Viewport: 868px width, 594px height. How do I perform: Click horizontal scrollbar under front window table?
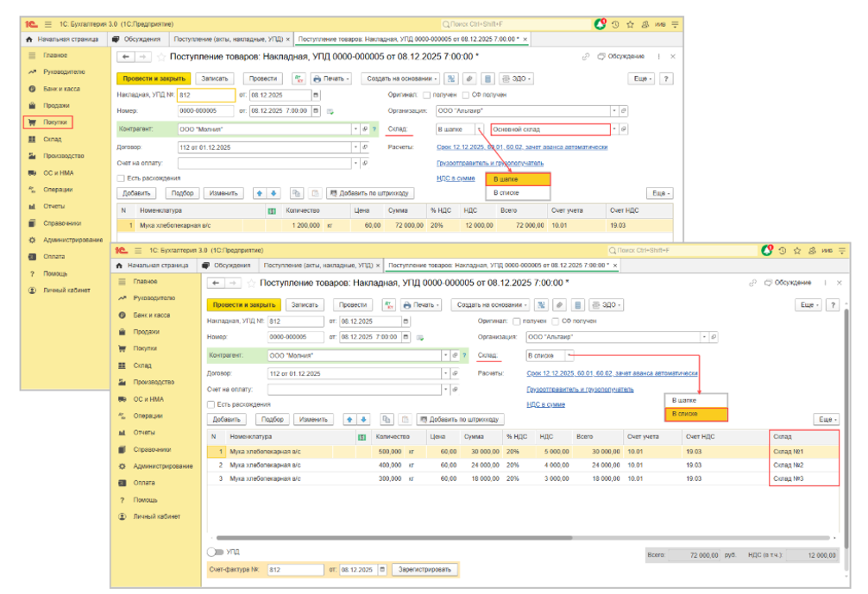point(394,538)
